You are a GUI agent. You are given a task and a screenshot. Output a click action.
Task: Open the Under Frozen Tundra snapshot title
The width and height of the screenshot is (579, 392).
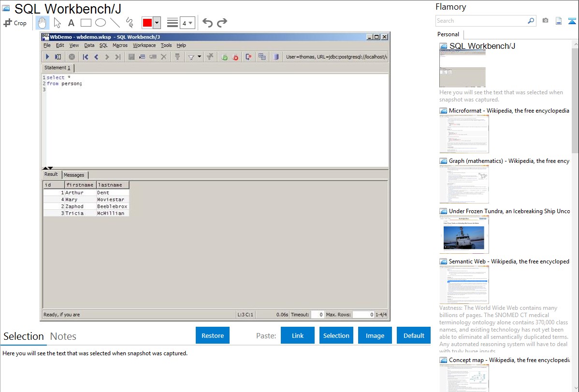pyautogui.click(x=509, y=211)
